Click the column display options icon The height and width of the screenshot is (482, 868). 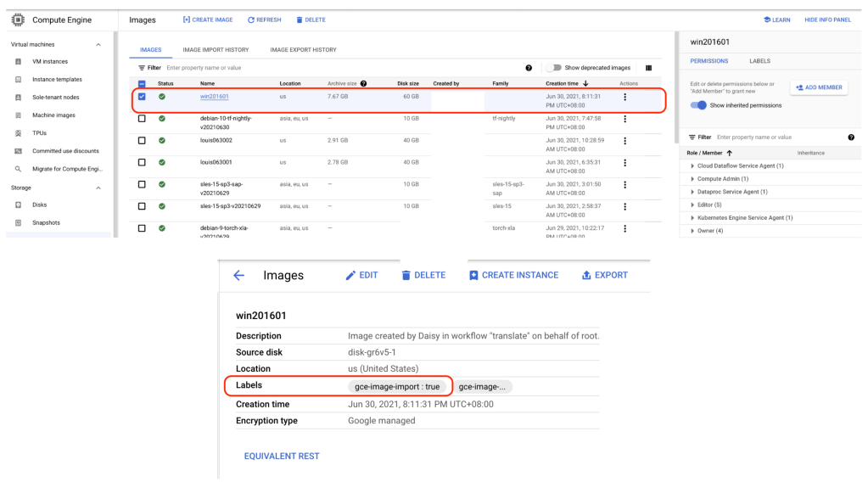649,68
